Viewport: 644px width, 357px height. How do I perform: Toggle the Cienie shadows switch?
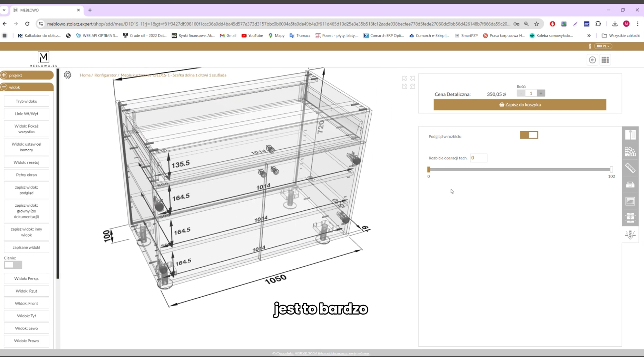(13, 265)
